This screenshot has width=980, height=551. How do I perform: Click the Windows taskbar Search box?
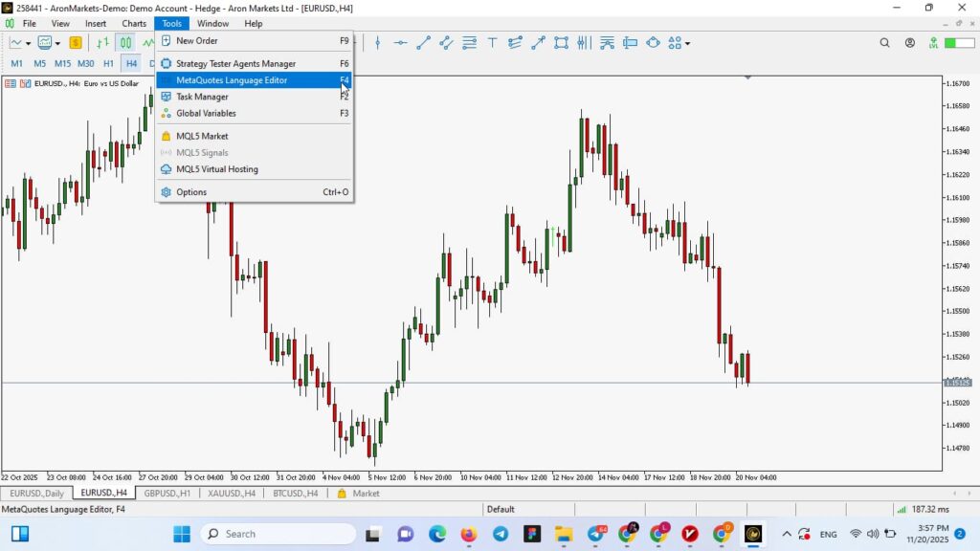tap(278, 534)
